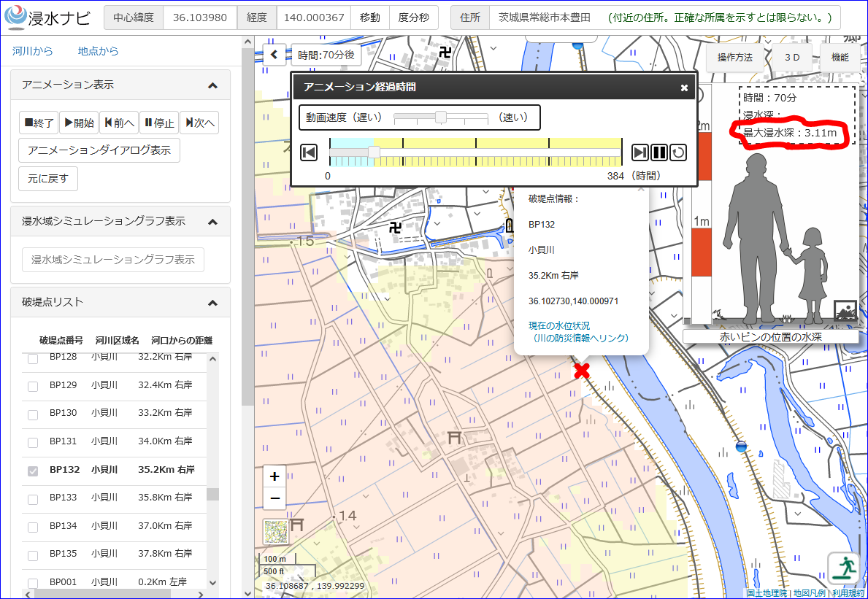Jump animation to start with rewind icon

(309, 152)
